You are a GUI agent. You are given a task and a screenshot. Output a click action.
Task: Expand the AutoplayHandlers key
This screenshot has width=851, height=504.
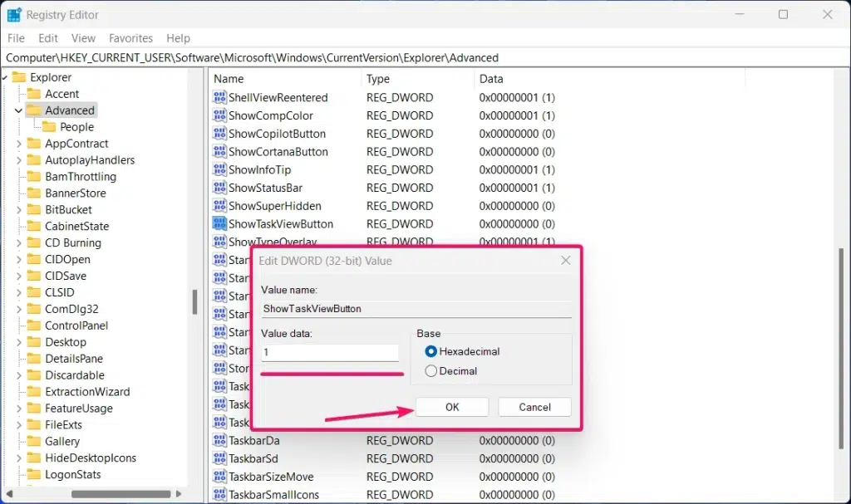pos(18,160)
